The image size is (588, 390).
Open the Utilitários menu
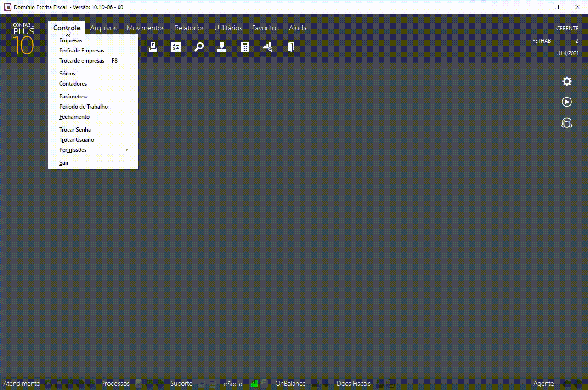click(228, 28)
